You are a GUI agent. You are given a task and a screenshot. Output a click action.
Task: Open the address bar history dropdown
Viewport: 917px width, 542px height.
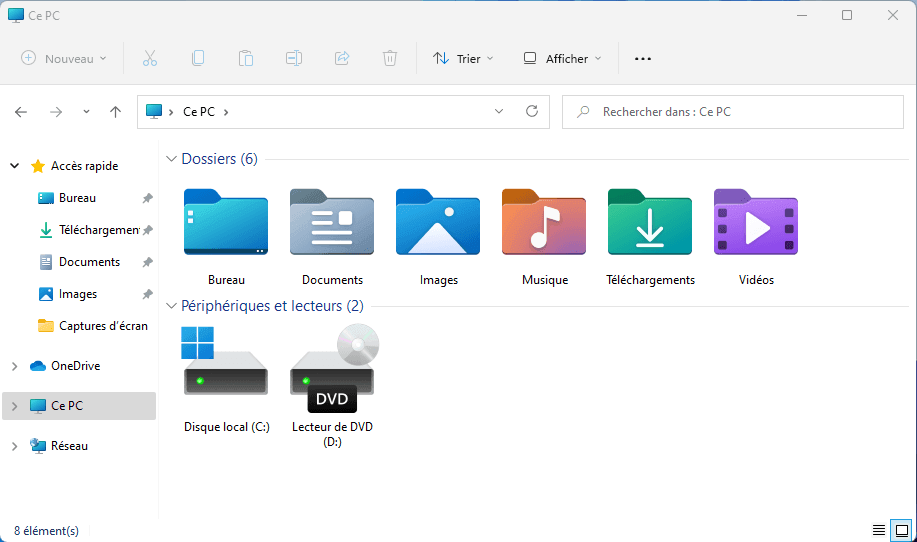[x=499, y=112]
